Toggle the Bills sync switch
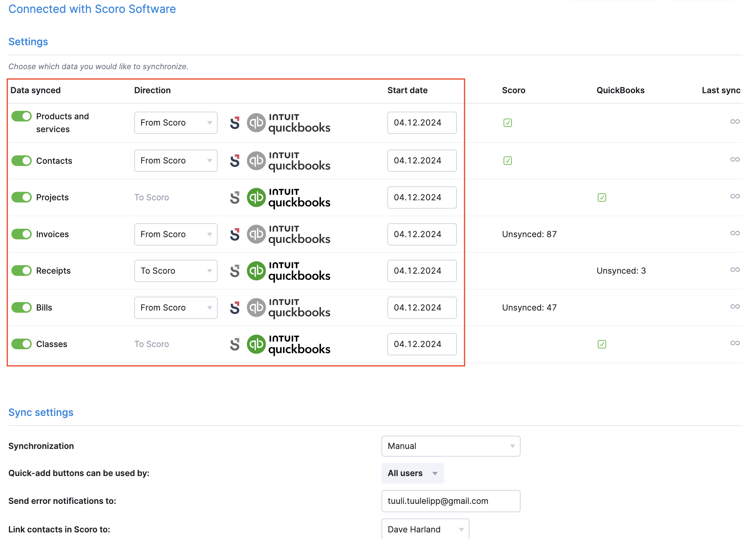 [22, 307]
